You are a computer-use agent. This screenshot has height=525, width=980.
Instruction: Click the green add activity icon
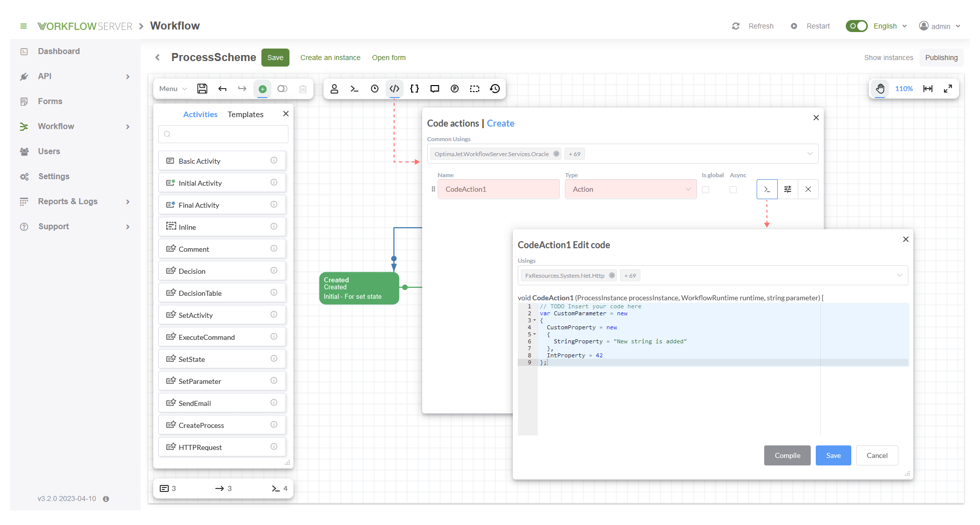point(262,89)
